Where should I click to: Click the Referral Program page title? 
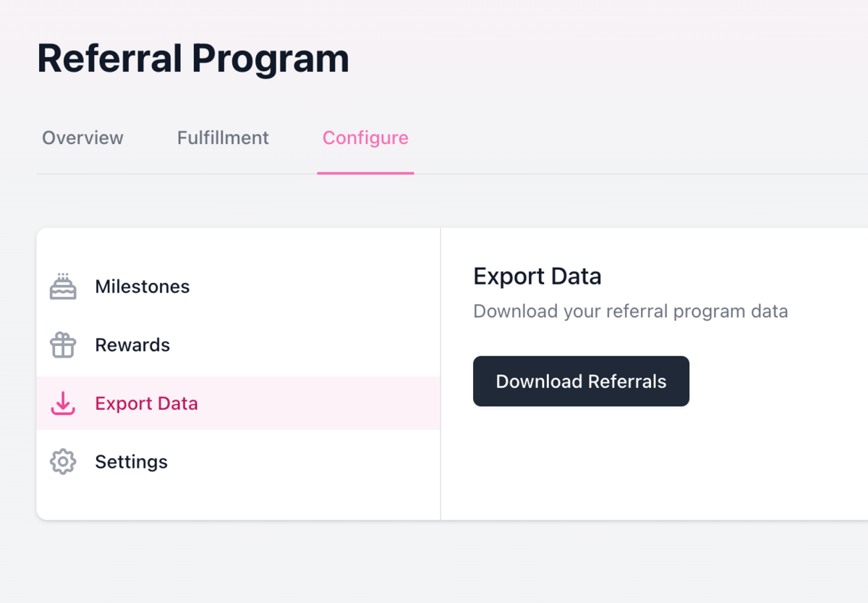tap(193, 59)
